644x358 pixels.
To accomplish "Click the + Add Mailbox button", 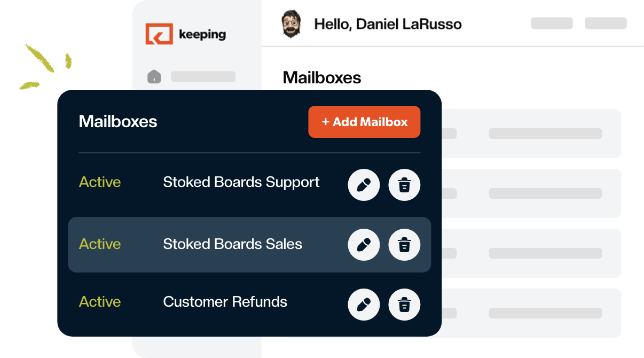I will pyautogui.click(x=364, y=122).
